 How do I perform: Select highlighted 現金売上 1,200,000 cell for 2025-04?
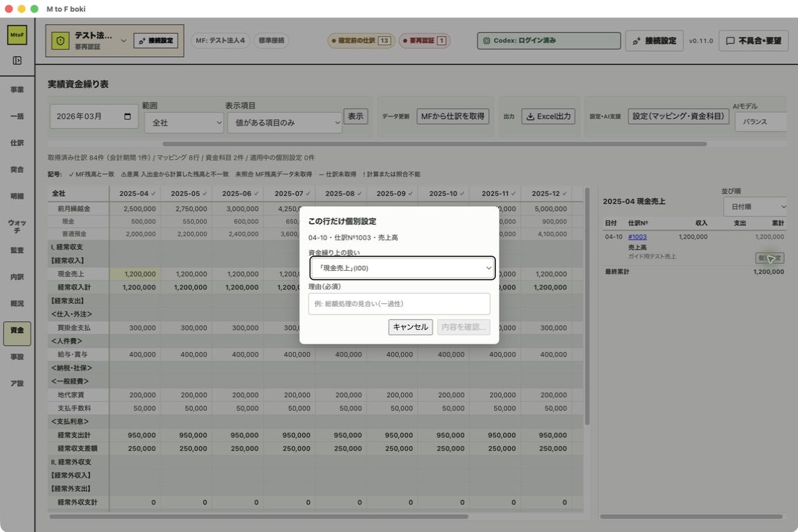pyautogui.click(x=135, y=274)
